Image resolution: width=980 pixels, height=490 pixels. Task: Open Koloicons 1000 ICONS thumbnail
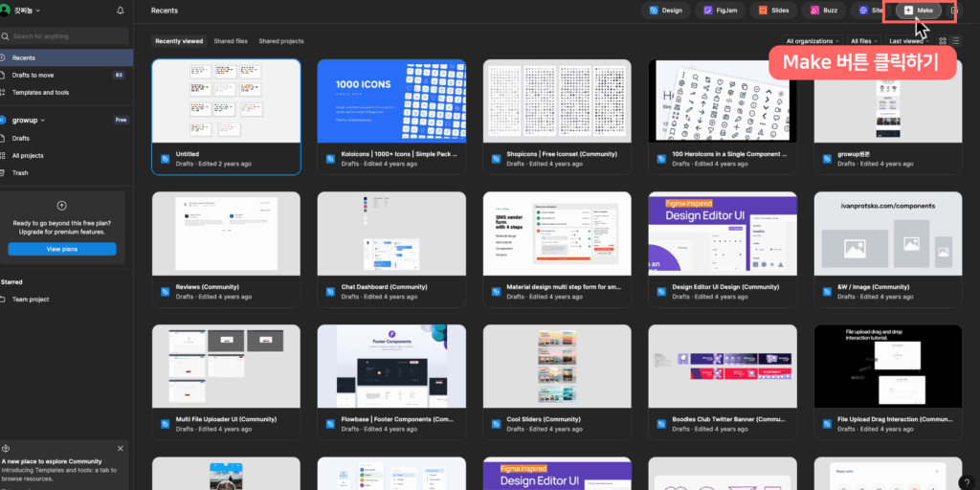click(391, 100)
